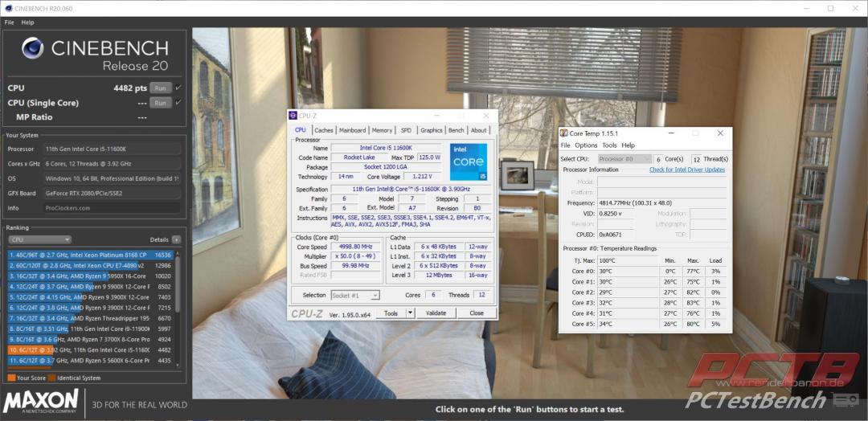
Task: Click the Core #5 temperature 34°C reading
Action: (628, 324)
